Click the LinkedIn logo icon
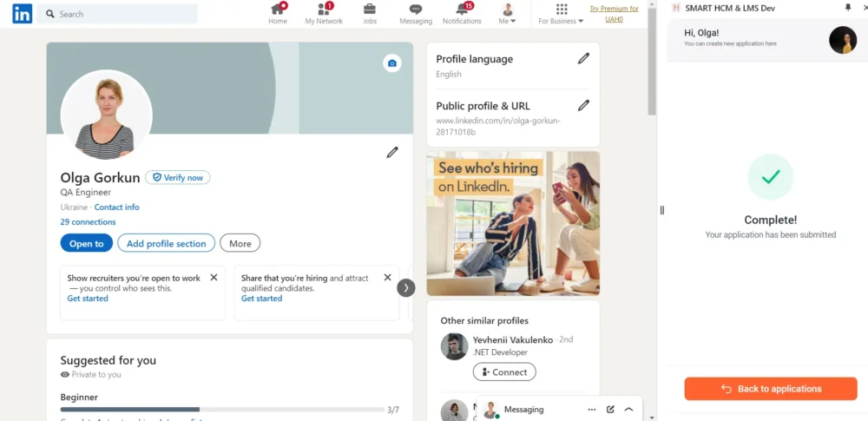This screenshot has height=421, width=868. click(23, 14)
